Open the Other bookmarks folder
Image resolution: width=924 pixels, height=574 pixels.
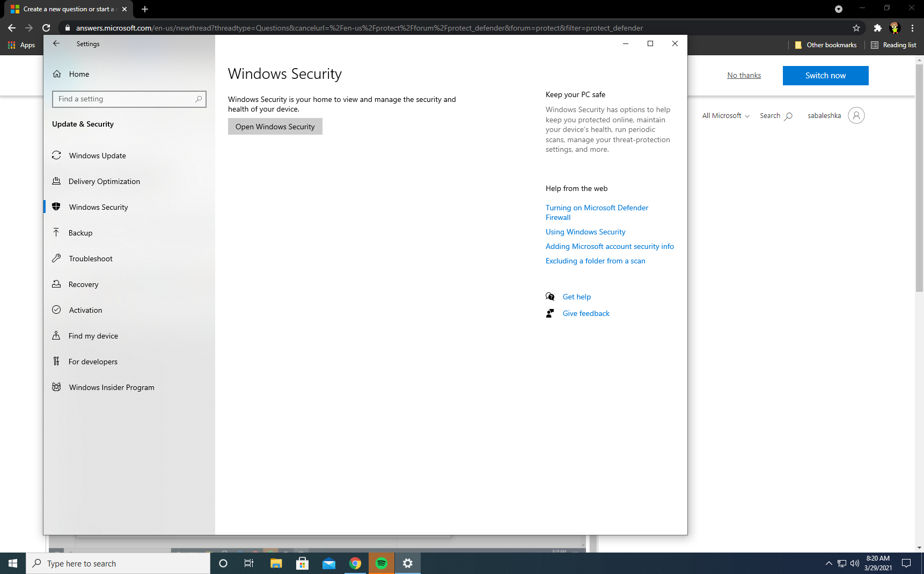(x=825, y=45)
